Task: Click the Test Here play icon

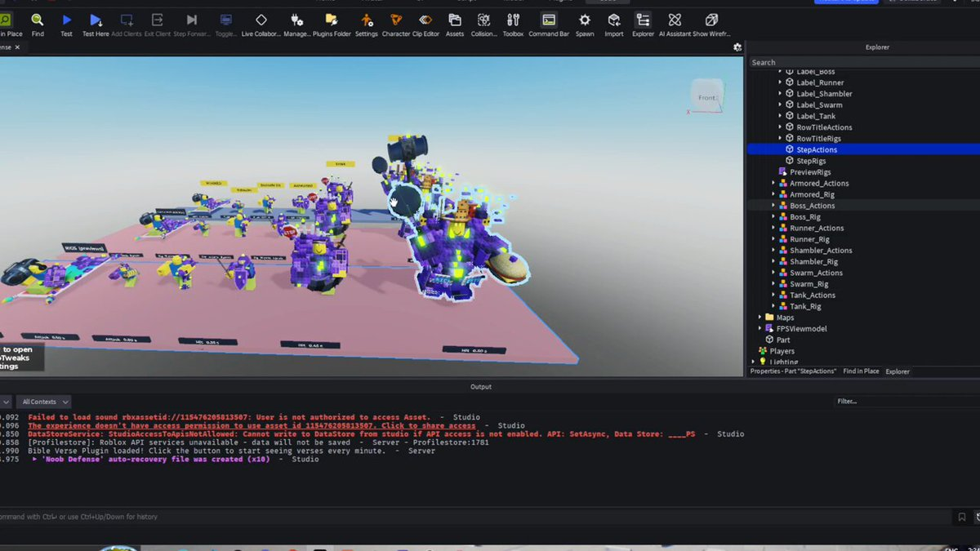Action: [96, 20]
